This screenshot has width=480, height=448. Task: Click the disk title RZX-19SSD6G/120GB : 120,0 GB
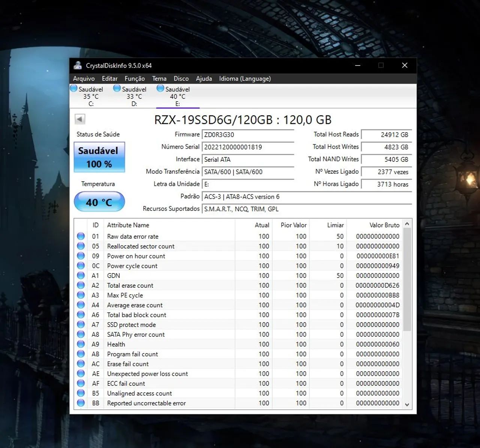click(x=243, y=120)
